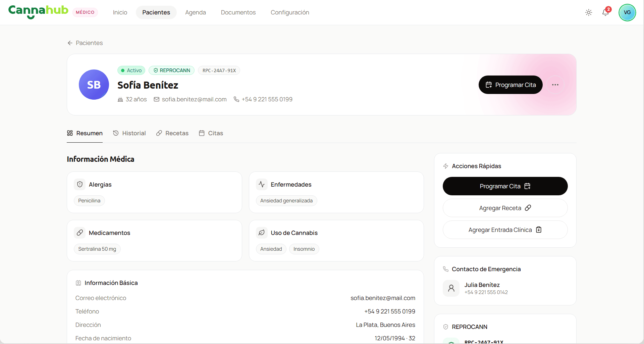Click the Ansiedad generalizada tag
Image resolution: width=644 pixels, height=344 pixels.
point(286,201)
